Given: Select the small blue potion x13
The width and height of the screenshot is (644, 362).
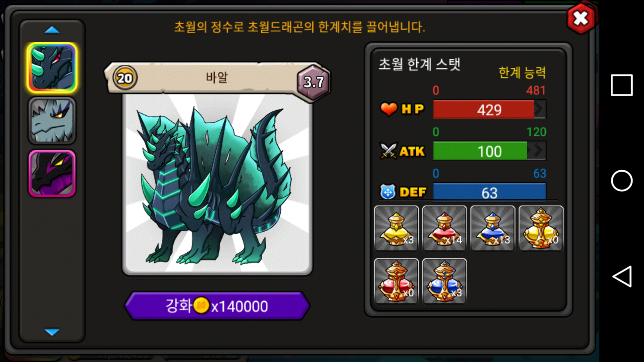Looking at the screenshot, I should coord(493,228).
